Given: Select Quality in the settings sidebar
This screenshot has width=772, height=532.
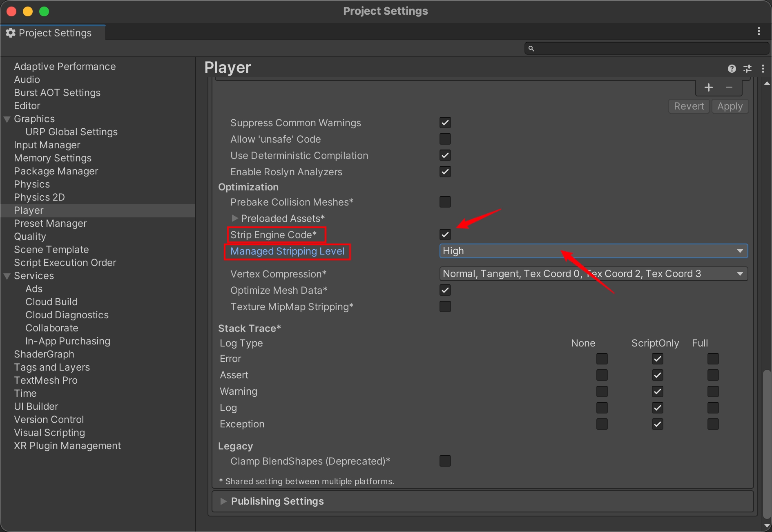Looking at the screenshot, I should pos(30,237).
